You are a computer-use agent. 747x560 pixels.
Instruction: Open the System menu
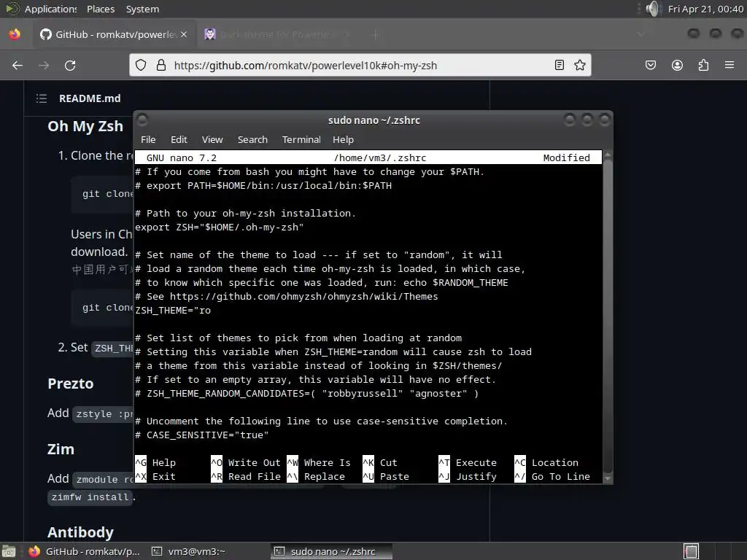(142, 9)
